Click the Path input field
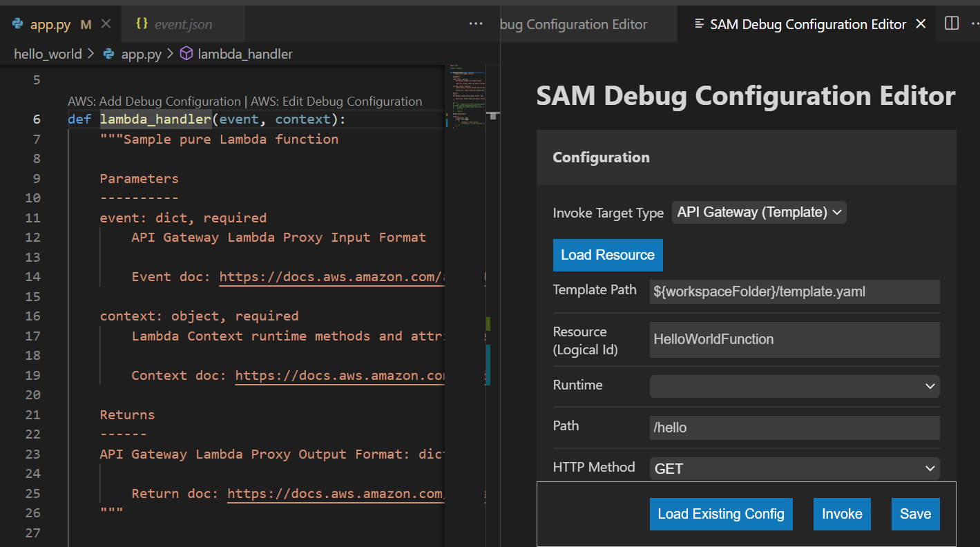 click(795, 428)
